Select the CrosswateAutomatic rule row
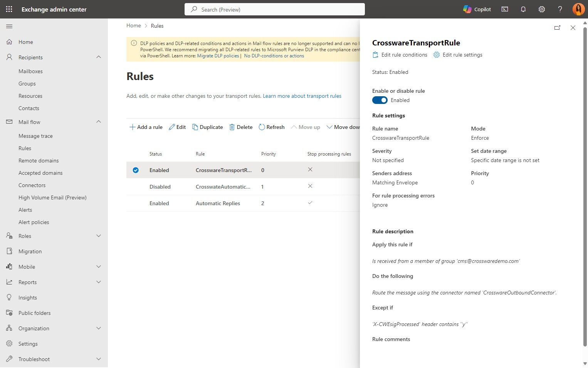The width and height of the screenshot is (588, 368). 243,187
